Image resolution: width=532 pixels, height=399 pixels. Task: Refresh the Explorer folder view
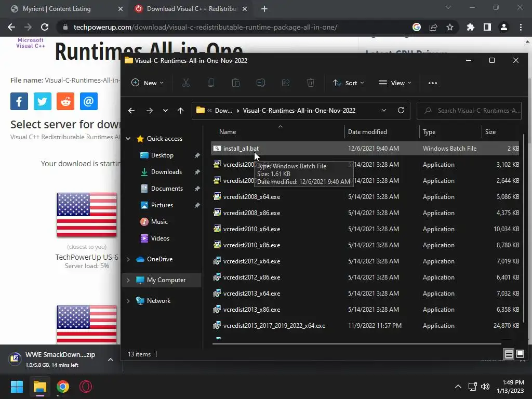(x=401, y=110)
